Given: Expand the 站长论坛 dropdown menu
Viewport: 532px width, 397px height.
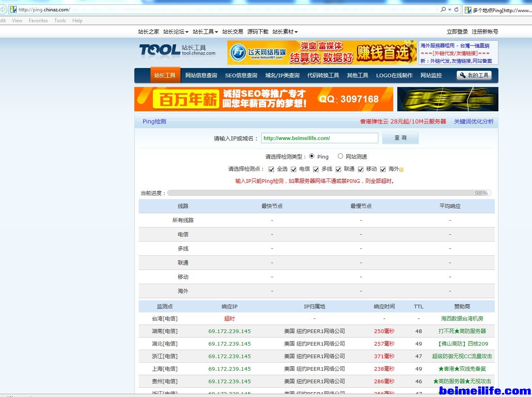Looking at the screenshot, I should point(176,32).
